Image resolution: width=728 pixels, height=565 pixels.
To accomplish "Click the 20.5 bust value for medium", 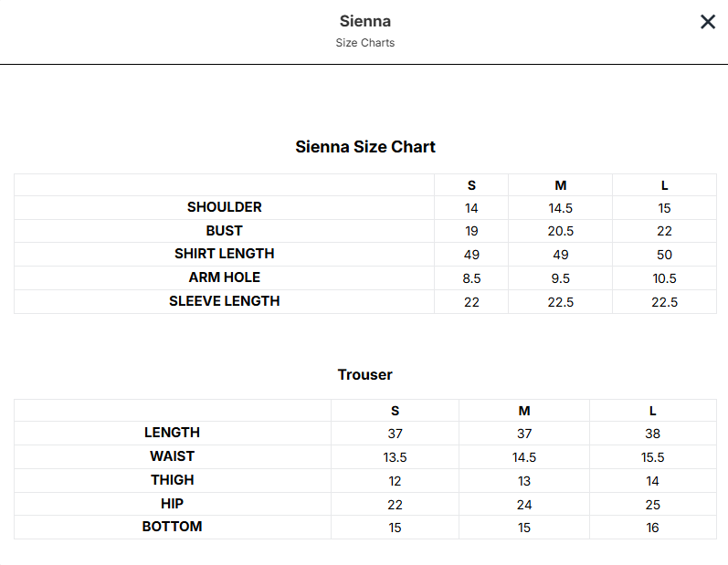I will [561, 231].
